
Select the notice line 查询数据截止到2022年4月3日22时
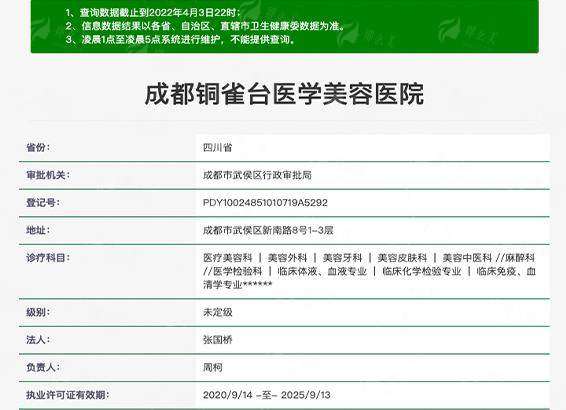pyautogui.click(x=153, y=13)
